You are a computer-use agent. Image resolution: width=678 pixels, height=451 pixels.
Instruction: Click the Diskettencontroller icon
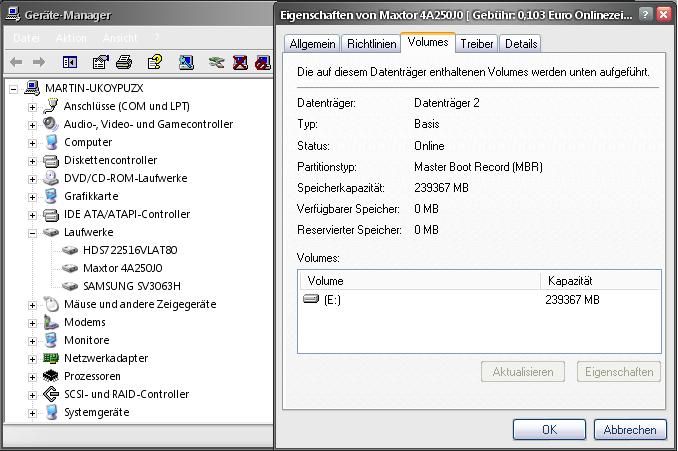click(x=51, y=160)
